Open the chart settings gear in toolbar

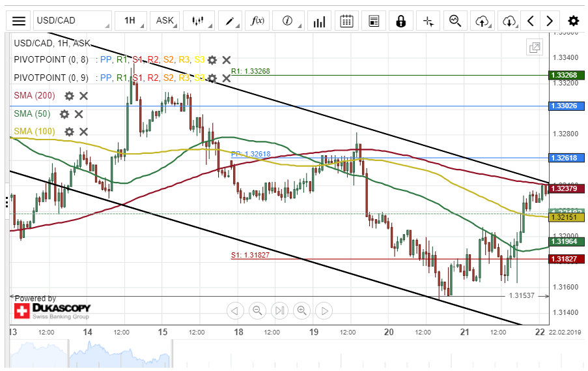tap(574, 21)
